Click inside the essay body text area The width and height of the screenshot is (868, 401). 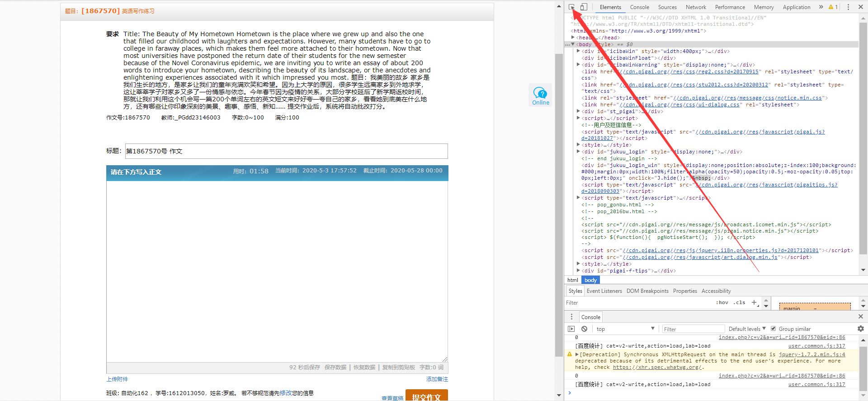[277, 271]
